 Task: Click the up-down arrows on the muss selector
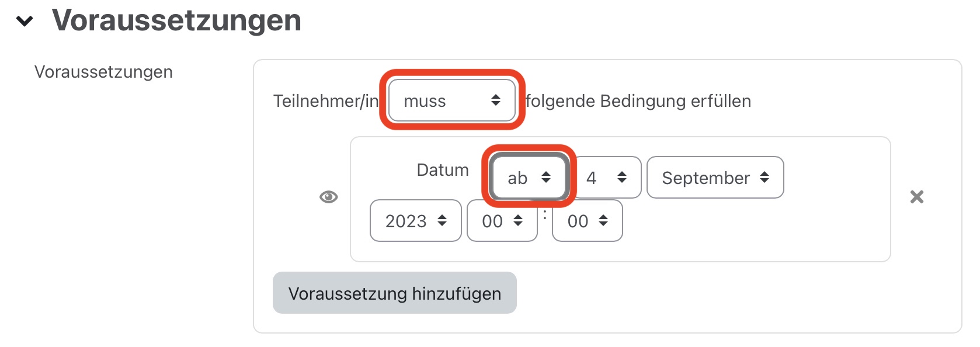[496, 100]
